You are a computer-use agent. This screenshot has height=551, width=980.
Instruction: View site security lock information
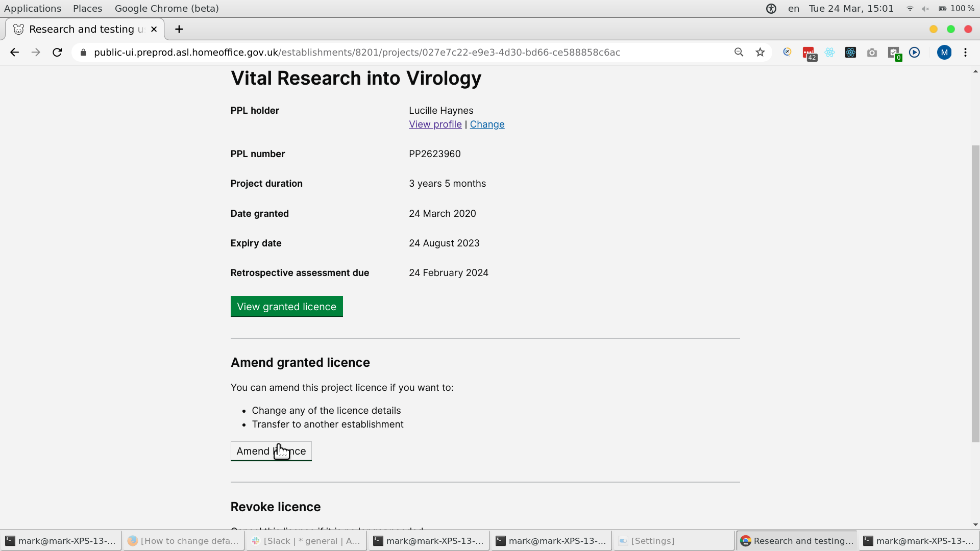(x=83, y=53)
